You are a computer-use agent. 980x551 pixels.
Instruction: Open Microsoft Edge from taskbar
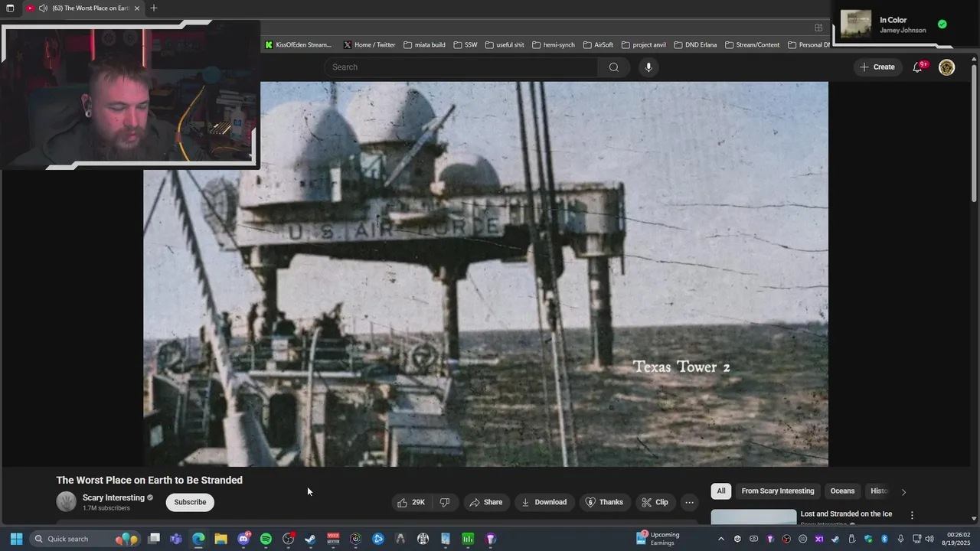tap(198, 539)
